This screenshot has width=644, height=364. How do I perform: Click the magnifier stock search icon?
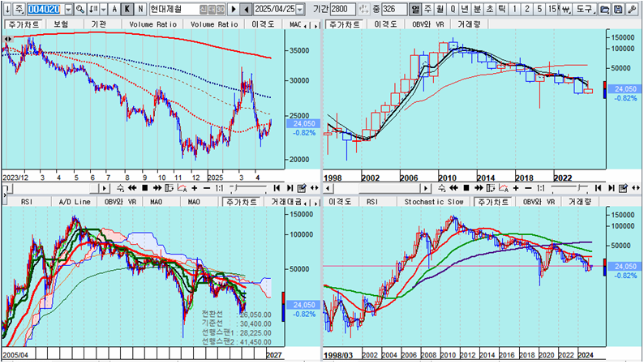(80, 9)
